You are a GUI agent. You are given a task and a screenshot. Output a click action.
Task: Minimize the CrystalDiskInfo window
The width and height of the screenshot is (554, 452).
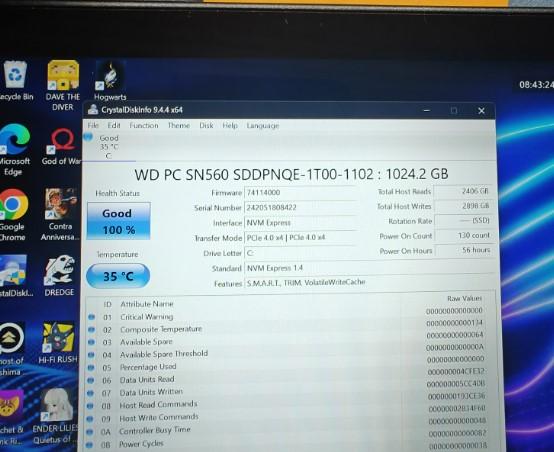[x=427, y=111]
